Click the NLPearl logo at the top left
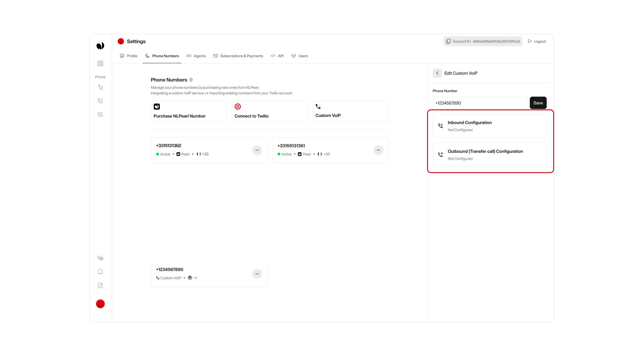Screen dimensions: 644x357 (100, 45)
